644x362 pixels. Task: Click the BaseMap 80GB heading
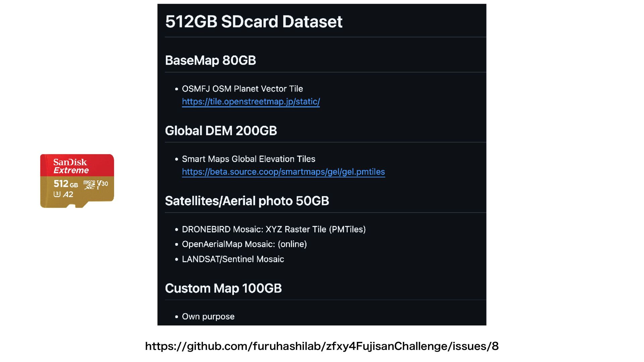pyautogui.click(x=210, y=60)
